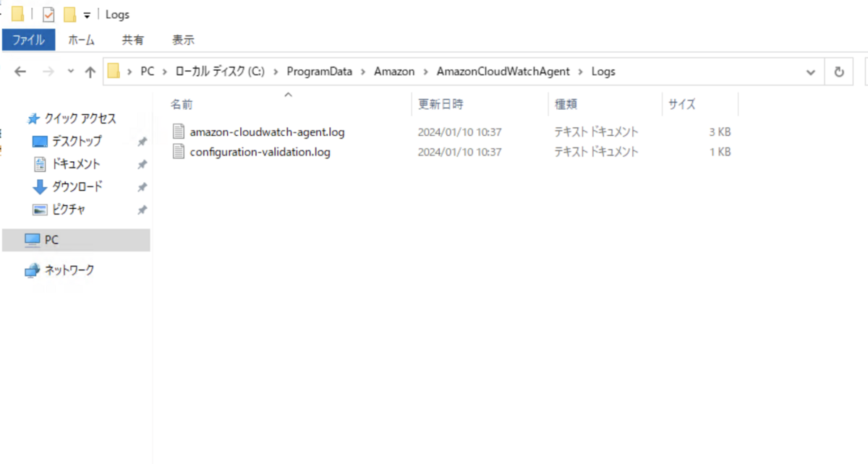Screen dimensions: 868x464
Task: Open the 表示 ribbon tab
Action: (x=183, y=40)
